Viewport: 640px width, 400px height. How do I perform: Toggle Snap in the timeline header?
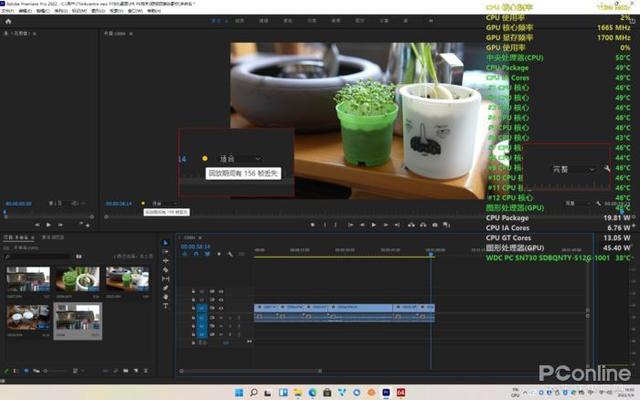tap(196, 254)
